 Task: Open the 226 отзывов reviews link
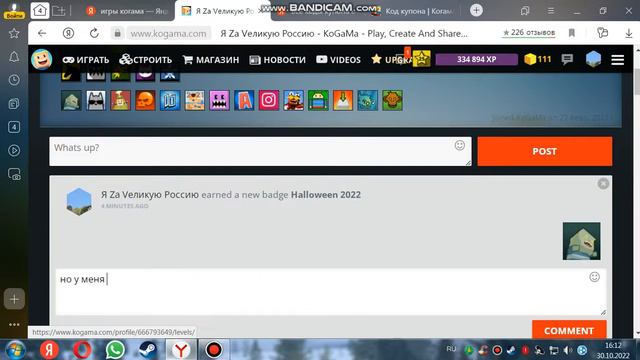pos(529,33)
